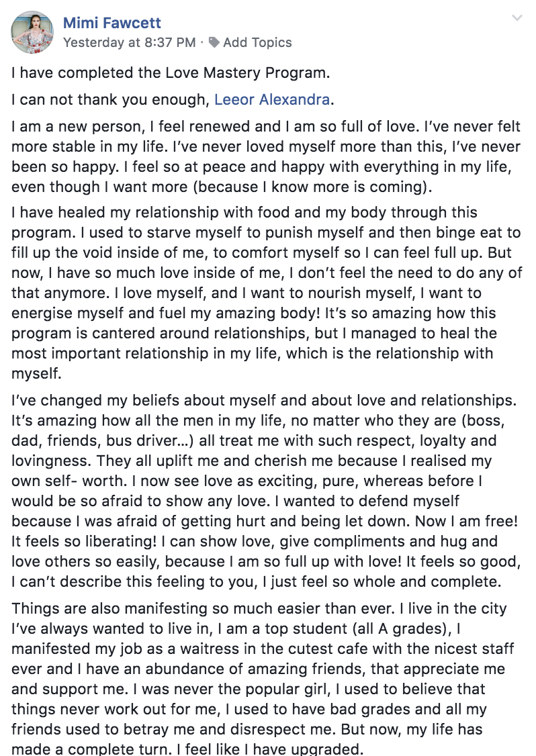This screenshot has height=756, width=536.
Task: Select the Add Topics label
Action: point(257,42)
